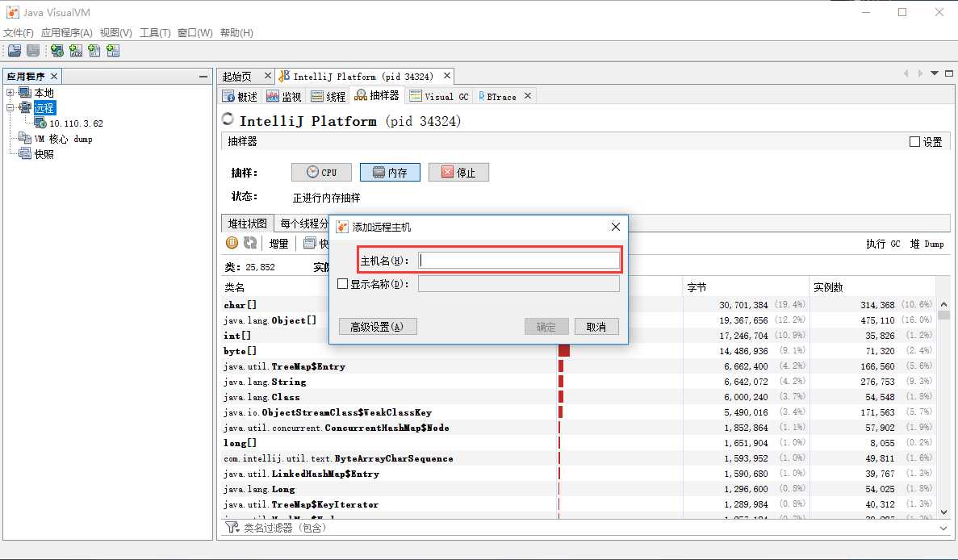Close the IntelliJ Platform tab
This screenshot has height=560, width=958.
pyautogui.click(x=447, y=76)
